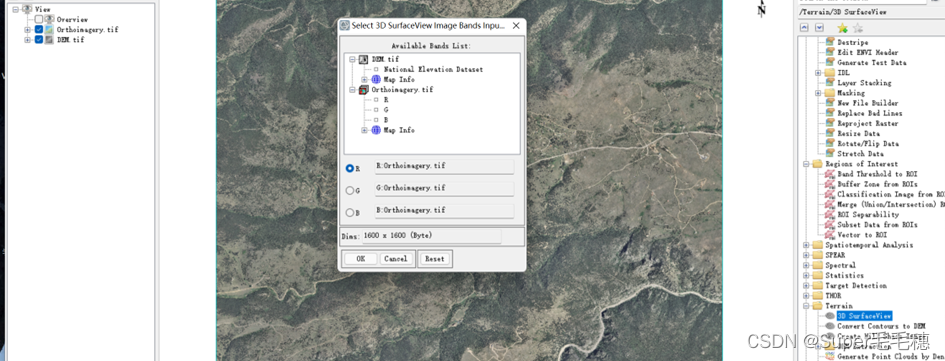Select the R band of Orthoimagery.tif

386,99
